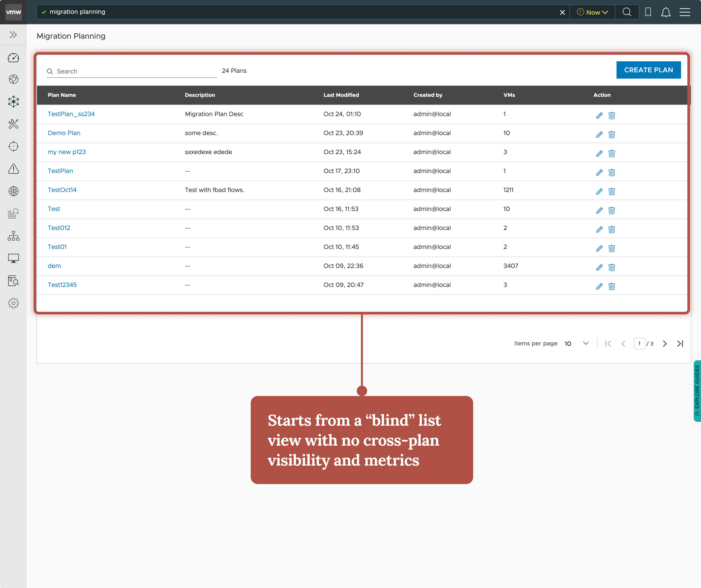Open the alerts warning triangle icon

coord(13,169)
